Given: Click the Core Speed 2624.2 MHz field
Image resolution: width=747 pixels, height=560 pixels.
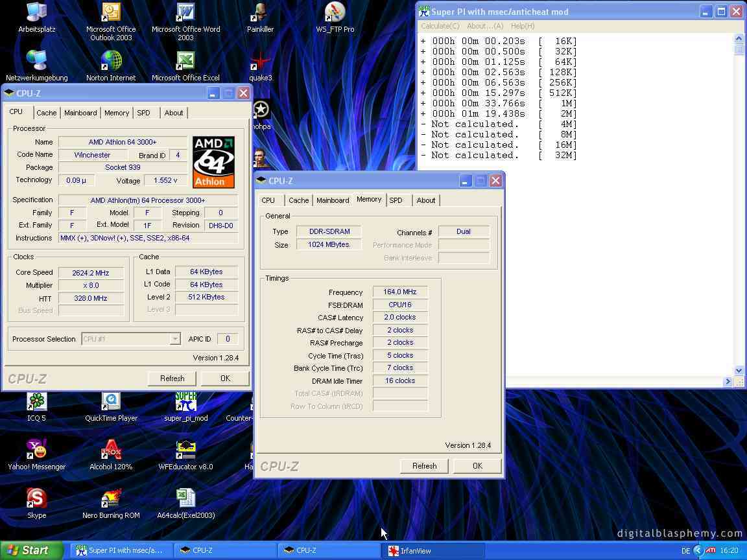Looking at the screenshot, I should 91,273.
